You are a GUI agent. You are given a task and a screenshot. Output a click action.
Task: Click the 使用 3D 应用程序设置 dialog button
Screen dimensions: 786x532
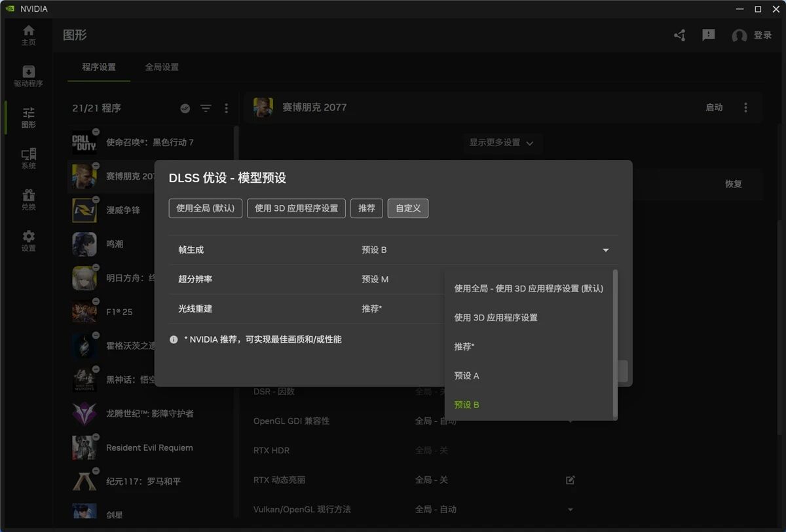296,208
